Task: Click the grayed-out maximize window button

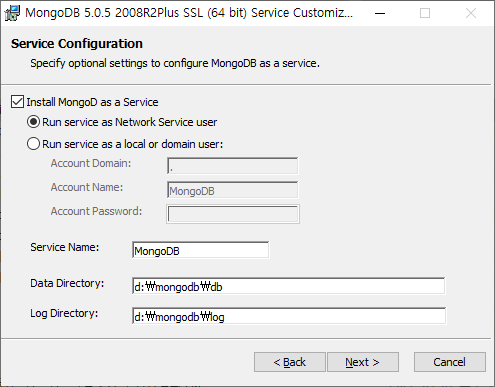Action: [425, 13]
